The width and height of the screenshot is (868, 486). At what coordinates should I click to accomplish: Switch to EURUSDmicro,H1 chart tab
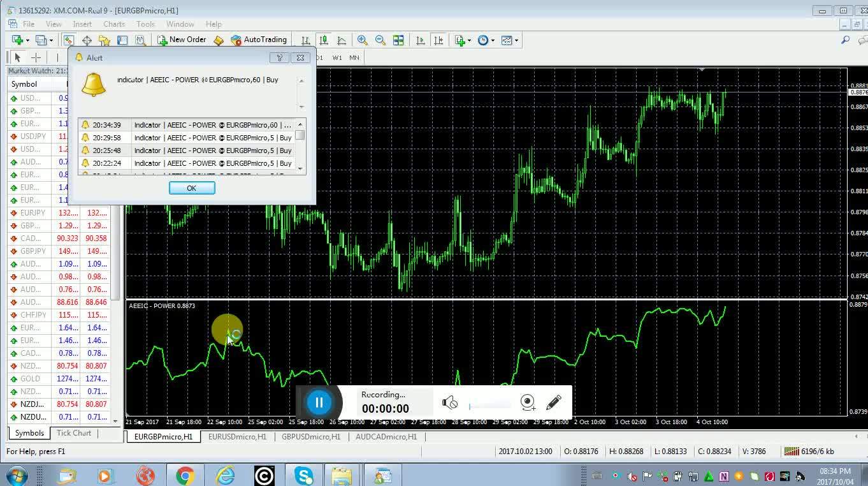coord(237,437)
